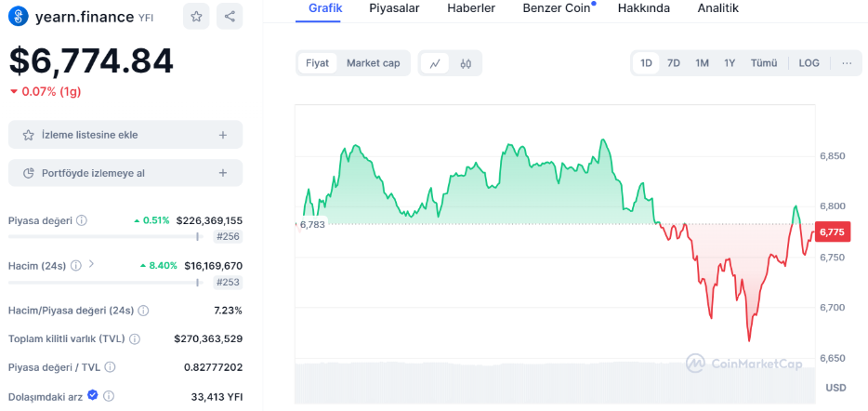
Task: Switch to line chart view
Action: point(435,63)
